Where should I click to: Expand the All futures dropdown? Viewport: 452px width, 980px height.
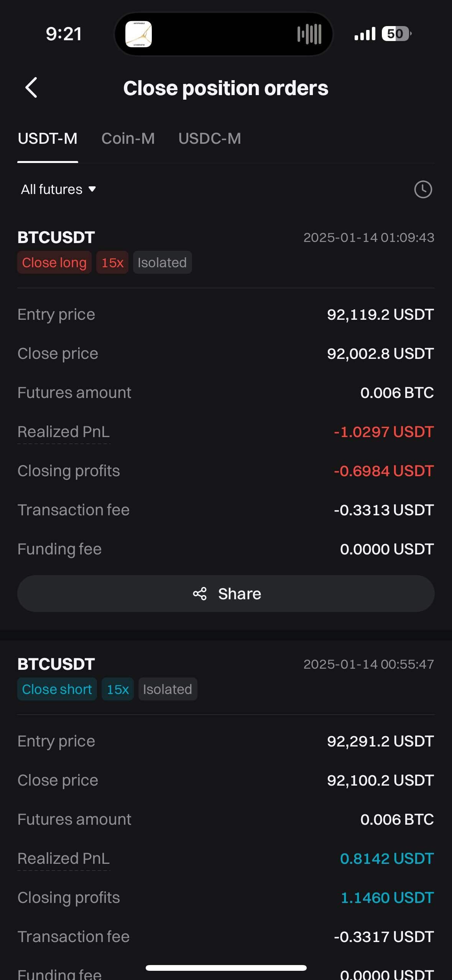point(58,189)
